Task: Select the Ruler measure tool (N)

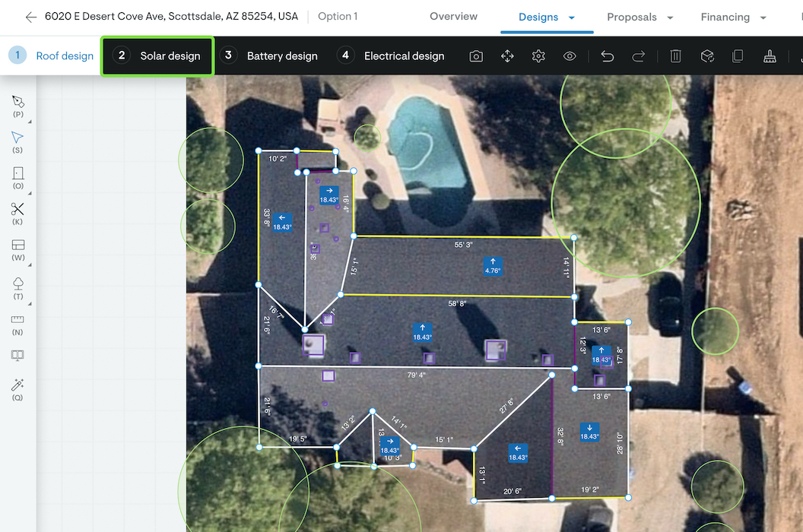Action: (x=17, y=319)
